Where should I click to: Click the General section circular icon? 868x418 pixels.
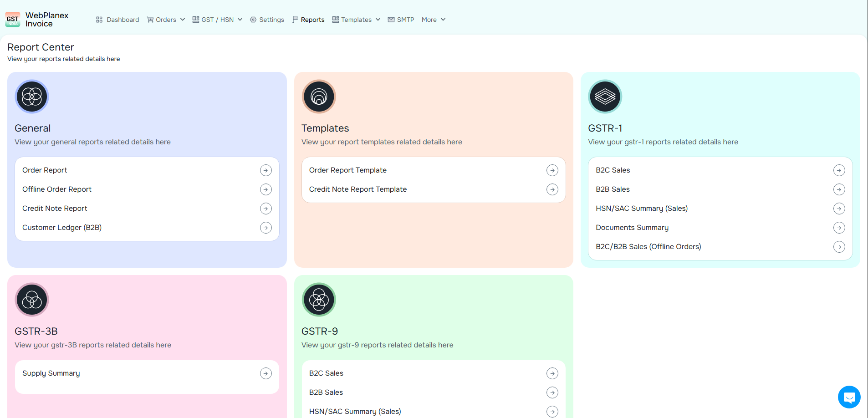(32, 97)
